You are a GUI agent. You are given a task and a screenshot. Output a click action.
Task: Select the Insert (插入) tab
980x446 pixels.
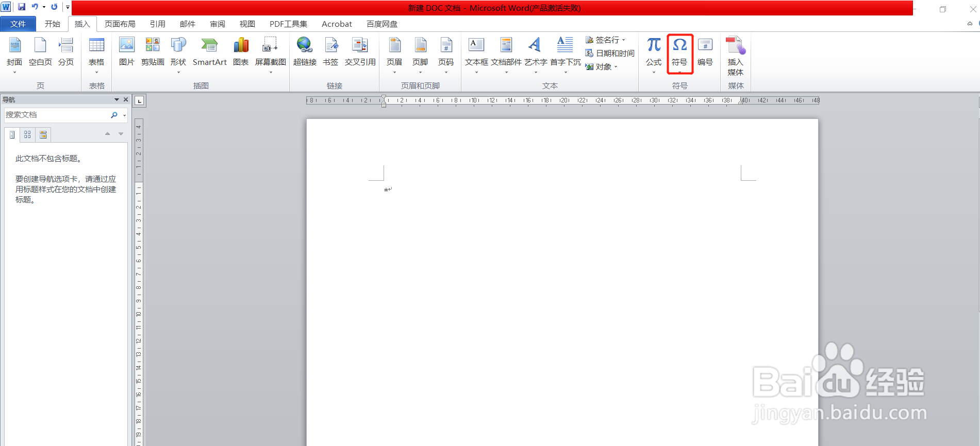(82, 24)
